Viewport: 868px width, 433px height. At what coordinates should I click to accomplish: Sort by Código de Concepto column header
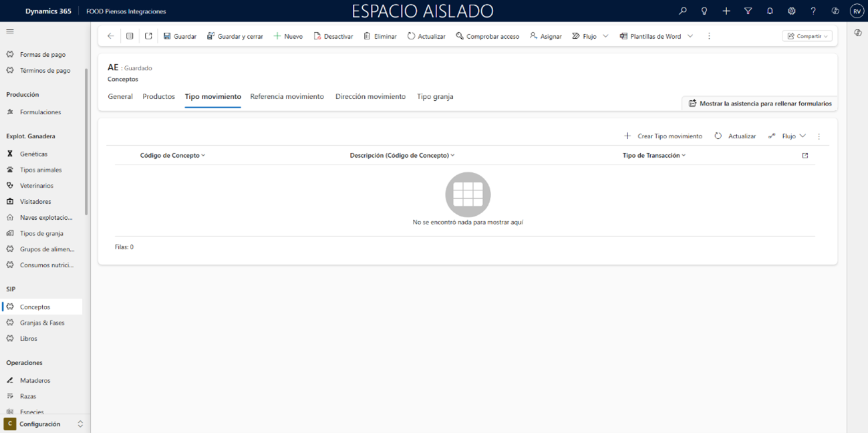pyautogui.click(x=172, y=155)
